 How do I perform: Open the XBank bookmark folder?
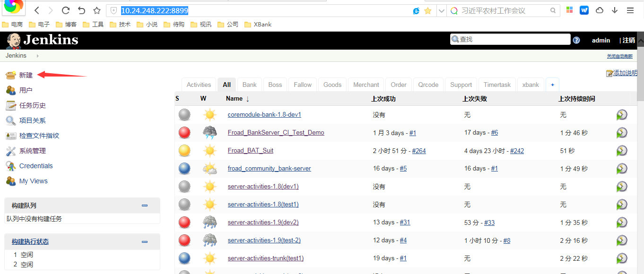pos(258,24)
